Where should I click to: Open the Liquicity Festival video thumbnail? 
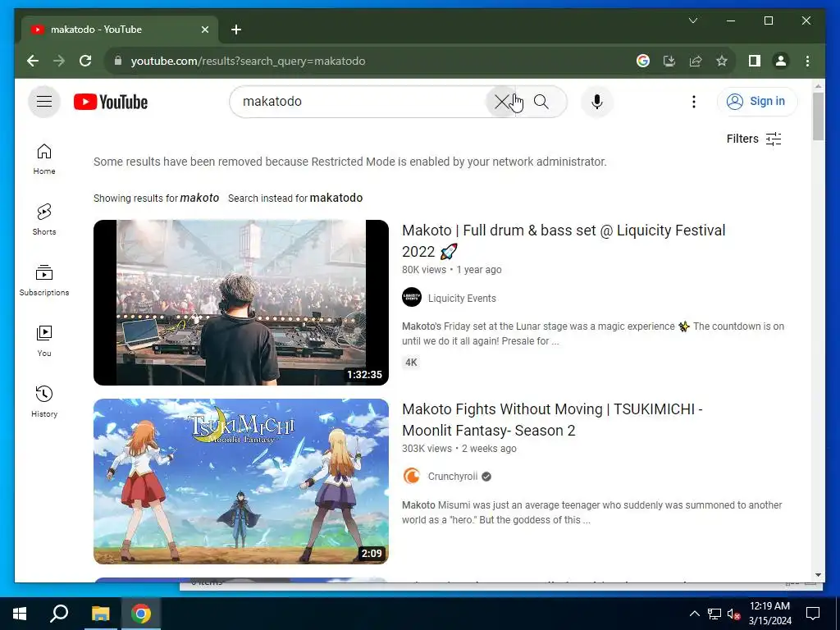(x=241, y=302)
